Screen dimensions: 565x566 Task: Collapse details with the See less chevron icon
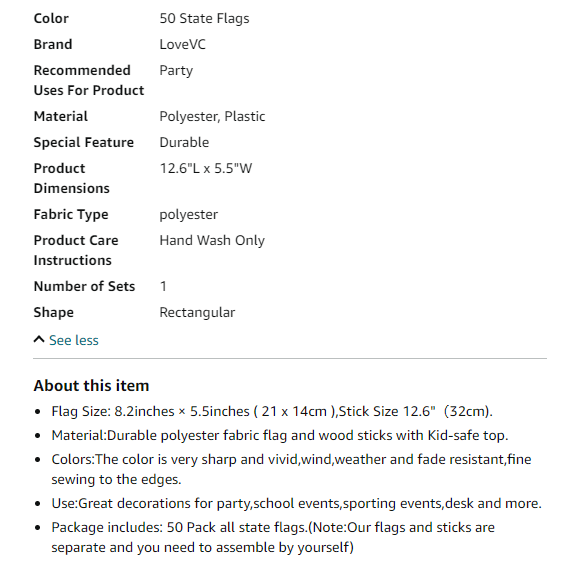(x=39, y=340)
